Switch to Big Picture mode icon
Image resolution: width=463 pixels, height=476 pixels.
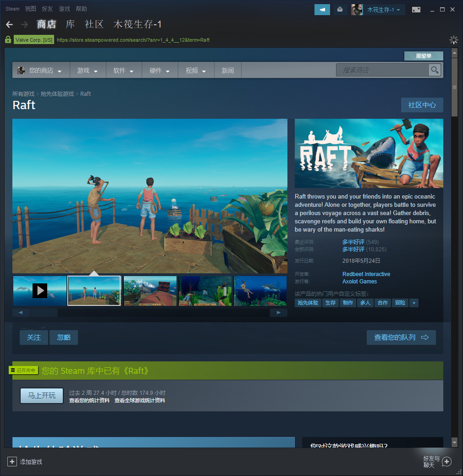[416, 10]
